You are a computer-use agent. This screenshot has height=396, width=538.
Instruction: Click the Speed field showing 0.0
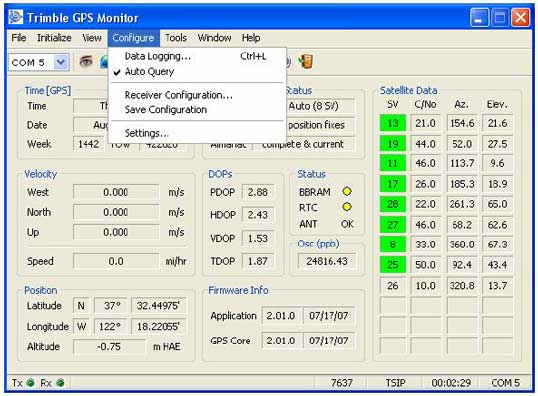(116, 261)
